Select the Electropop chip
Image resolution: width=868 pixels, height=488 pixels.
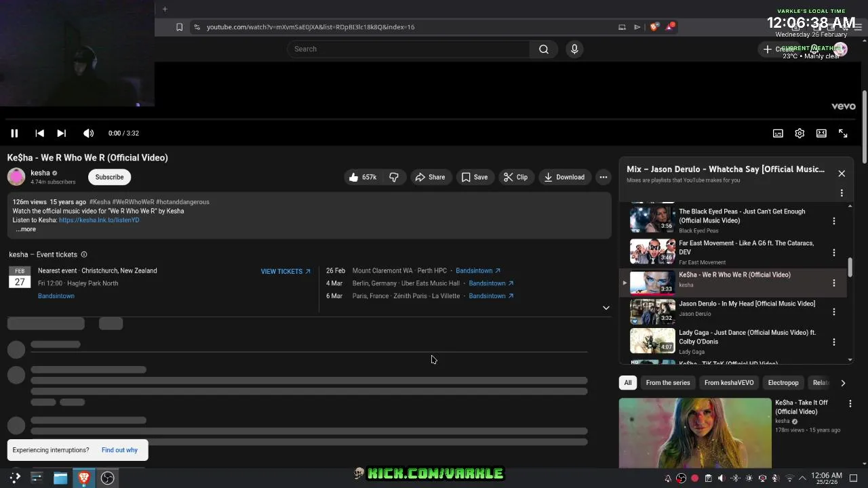[x=783, y=383]
